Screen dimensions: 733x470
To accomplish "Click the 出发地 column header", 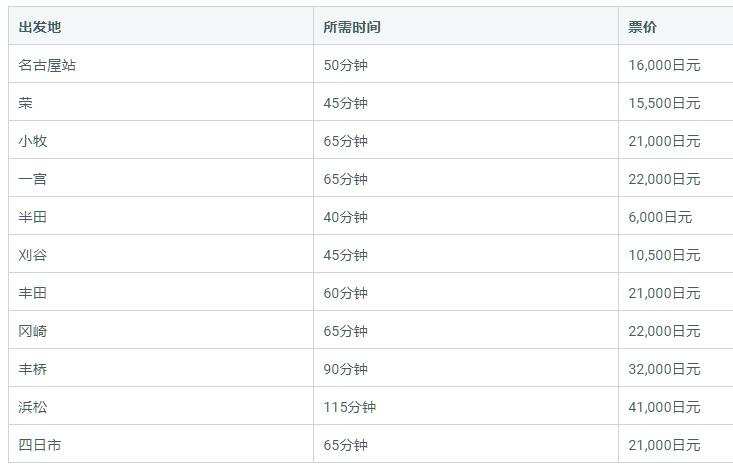I will pyautogui.click(x=40, y=27).
